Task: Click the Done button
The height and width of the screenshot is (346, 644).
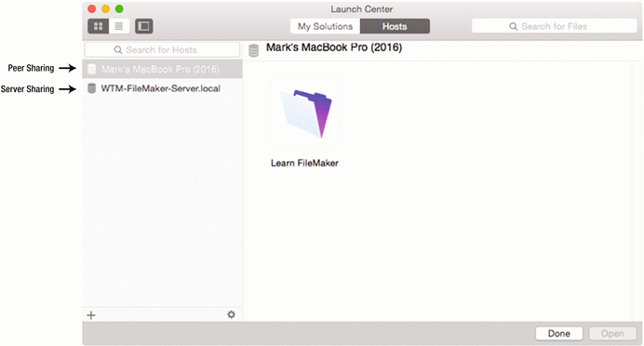Action: click(559, 333)
